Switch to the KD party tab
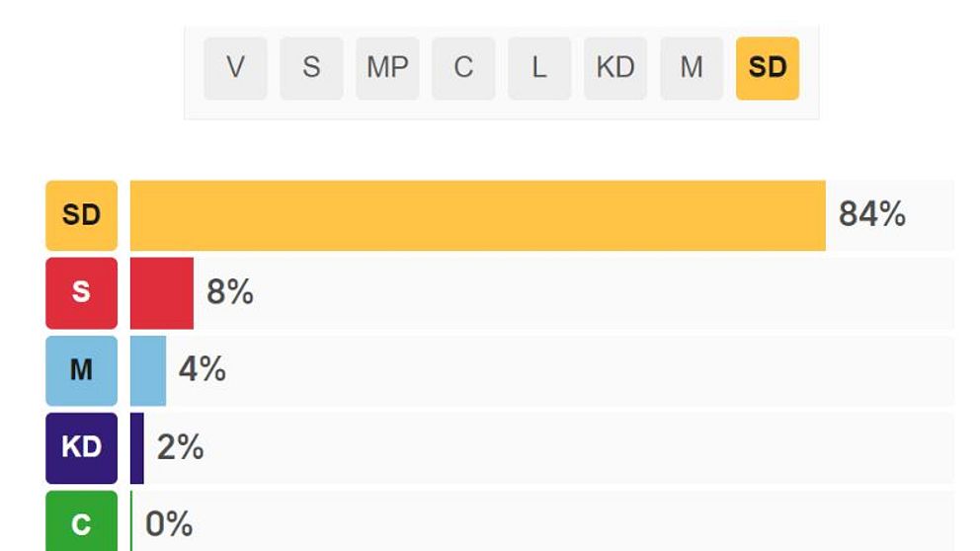Screen dimensions: 980x551 tap(615, 68)
